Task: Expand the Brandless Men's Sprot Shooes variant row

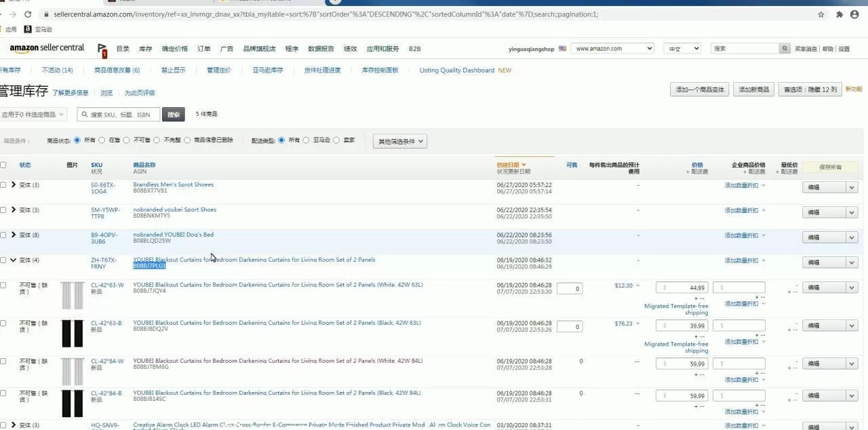Action: [x=14, y=184]
